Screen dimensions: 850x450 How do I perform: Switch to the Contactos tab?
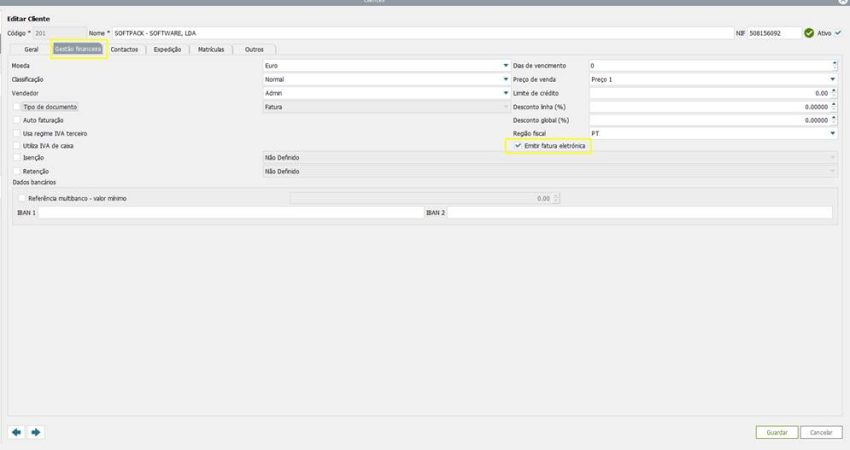coord(124,49)
